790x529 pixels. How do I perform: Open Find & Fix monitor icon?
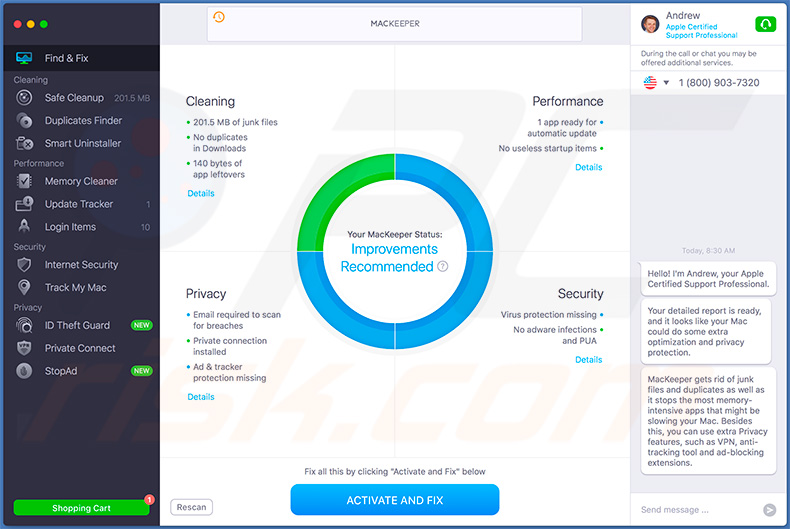24,58
